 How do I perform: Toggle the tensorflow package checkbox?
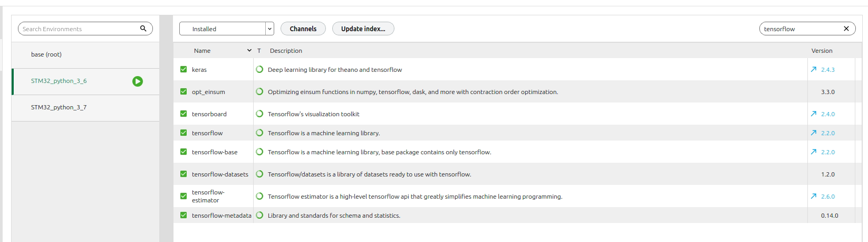184,133
